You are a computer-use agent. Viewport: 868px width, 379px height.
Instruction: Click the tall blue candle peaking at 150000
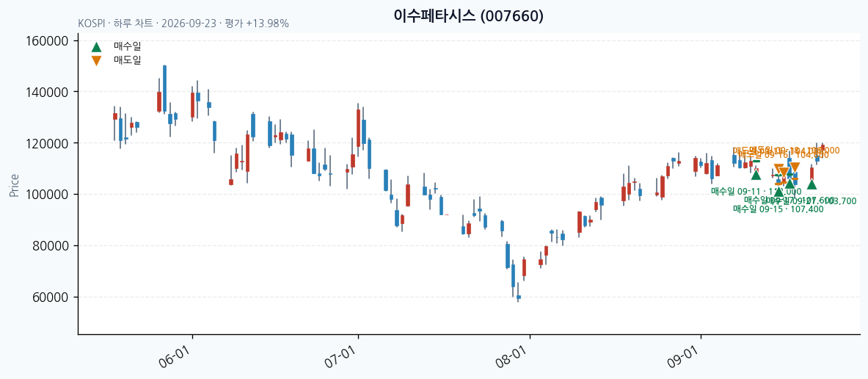tap(164, 90)
